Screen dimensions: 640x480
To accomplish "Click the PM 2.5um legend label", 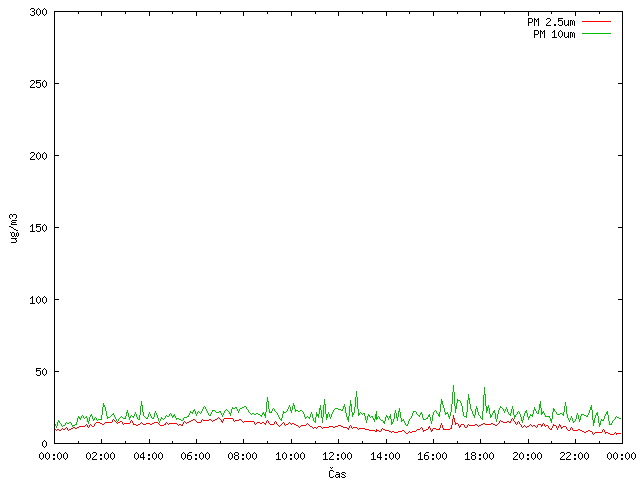I will pyautogui.click(x=551, y=22).
